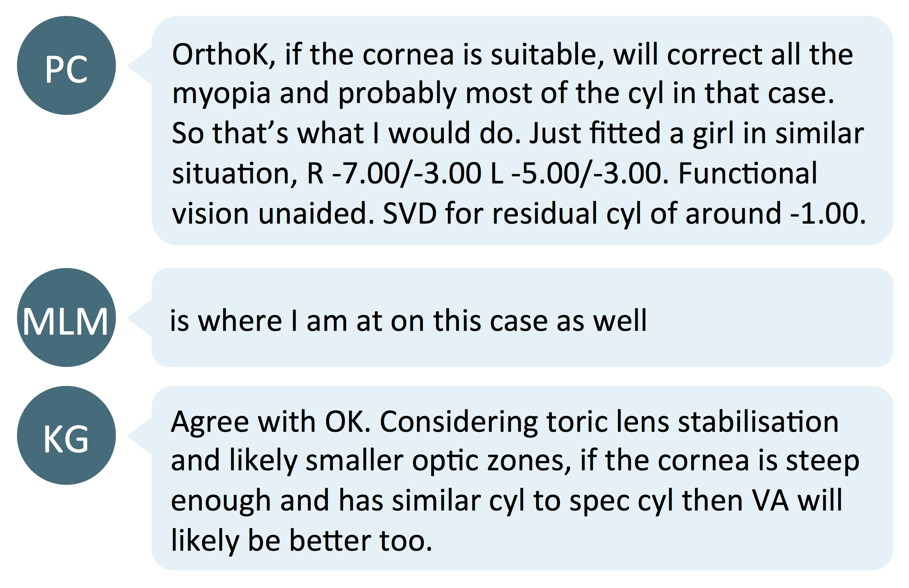Select the speech pointer beside KG avatar
The width and height of the screenshot is (909, 588).
coord(139,436)
